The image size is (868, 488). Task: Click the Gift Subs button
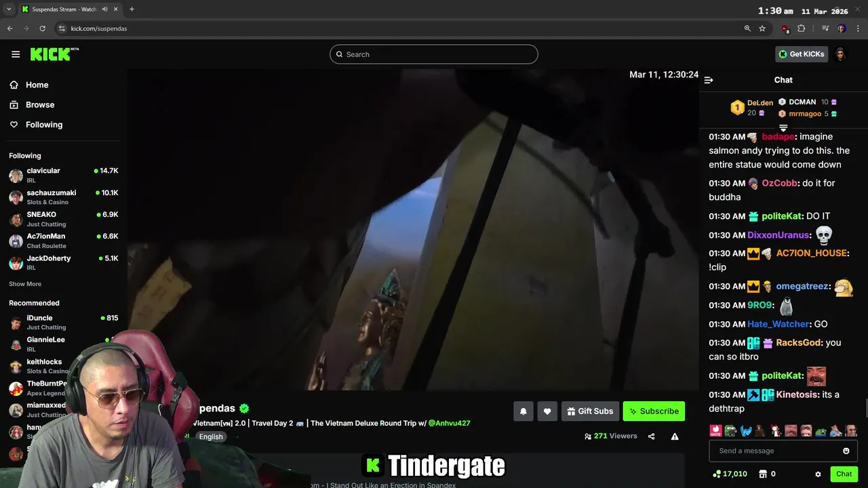(589, 411)
